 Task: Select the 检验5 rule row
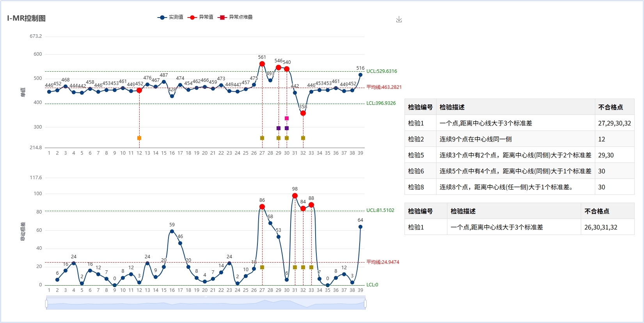pyautogui.click(x=519, y=155)
